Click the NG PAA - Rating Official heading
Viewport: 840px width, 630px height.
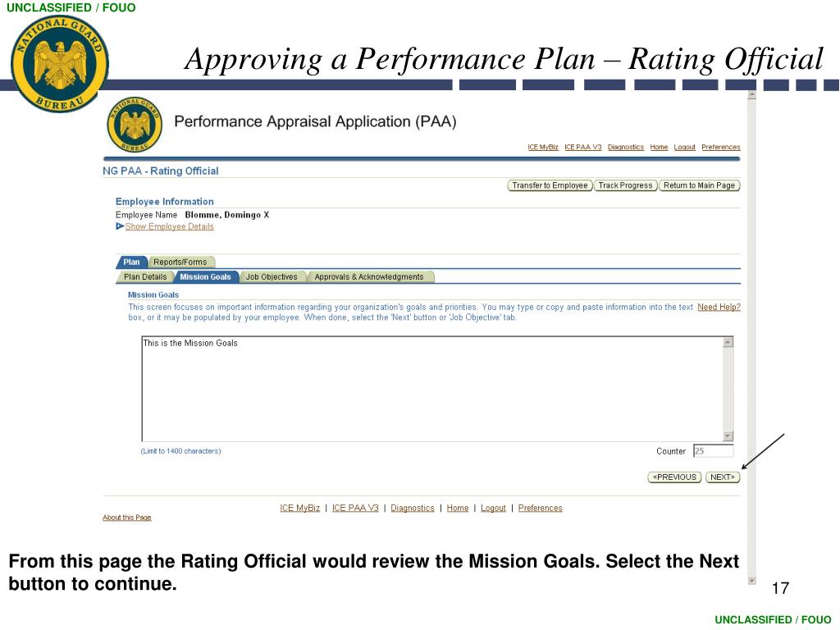point(161,171)
